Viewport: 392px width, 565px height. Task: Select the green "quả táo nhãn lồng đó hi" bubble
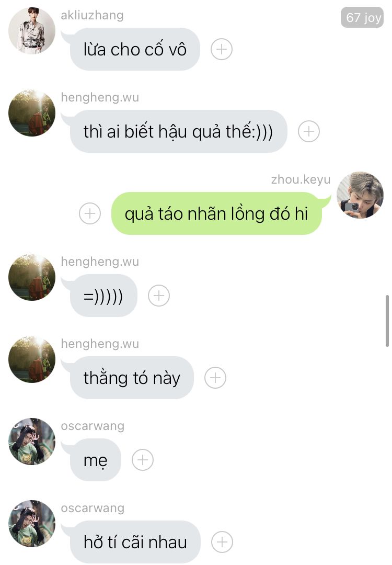pos(216,213)
